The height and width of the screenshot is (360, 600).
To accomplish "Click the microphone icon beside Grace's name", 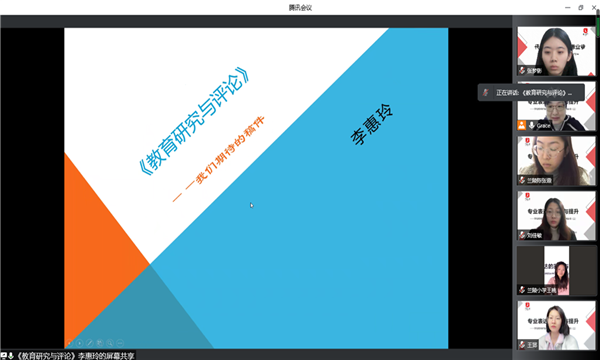I will coord(532,125).
